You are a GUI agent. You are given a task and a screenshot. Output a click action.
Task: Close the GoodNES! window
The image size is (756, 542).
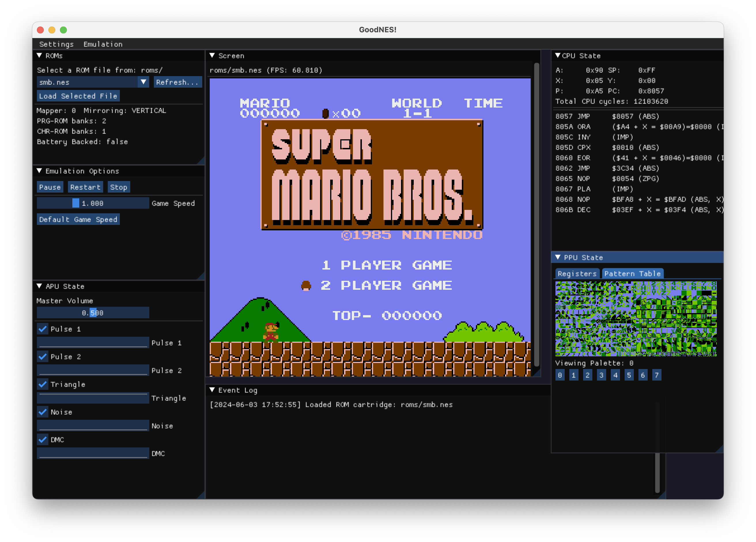click(x=40, y=30)
